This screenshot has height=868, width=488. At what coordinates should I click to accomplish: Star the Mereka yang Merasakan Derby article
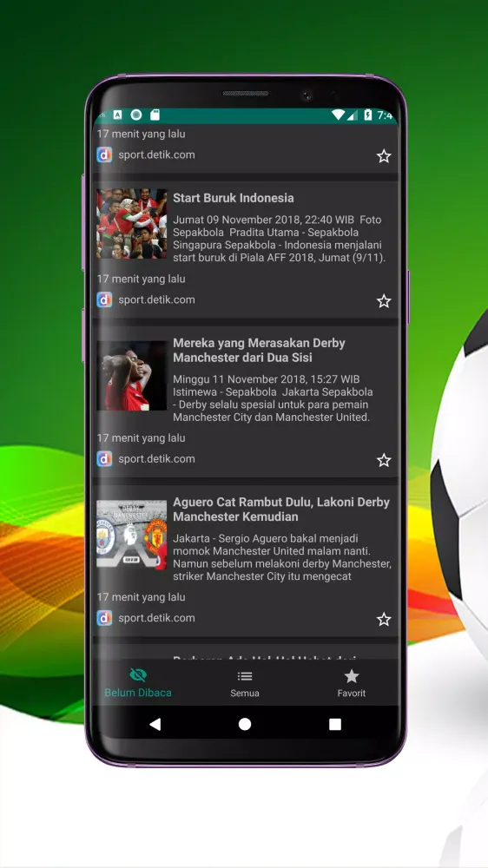click(384, 460)
